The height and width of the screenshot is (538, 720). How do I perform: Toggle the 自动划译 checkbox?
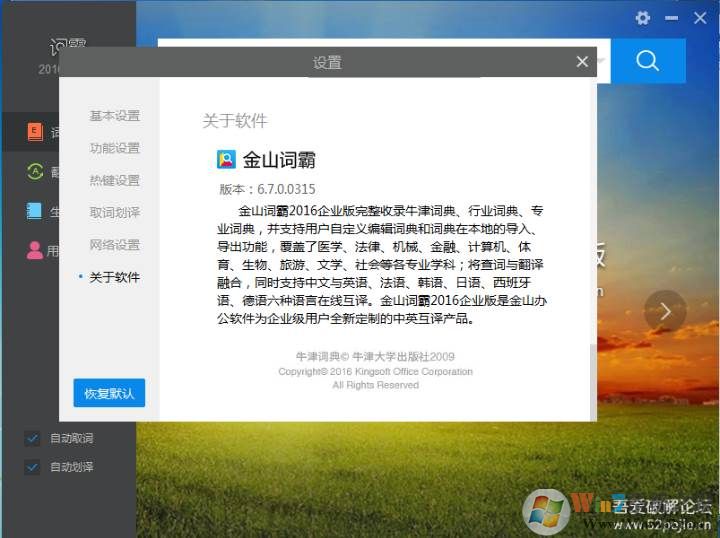coord(32,467)
